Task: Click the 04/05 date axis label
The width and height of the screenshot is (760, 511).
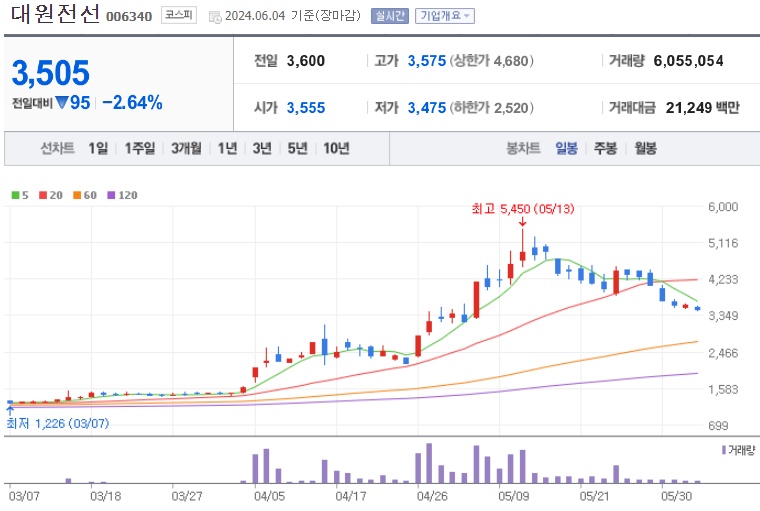Action: coord(269,496)
